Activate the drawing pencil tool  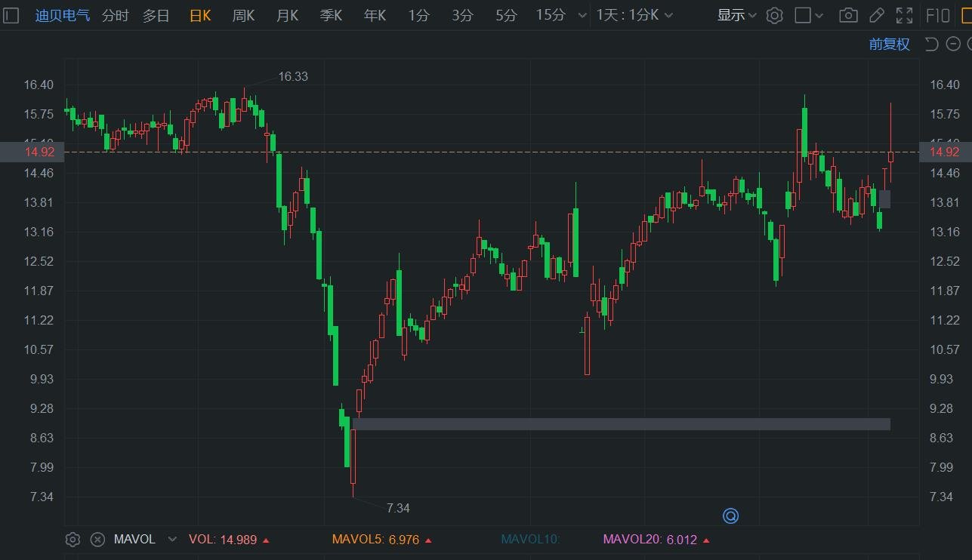876,15
